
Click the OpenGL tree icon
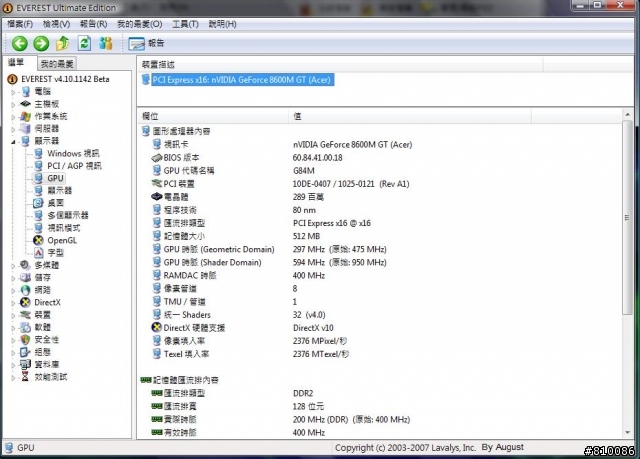(x=38, y=240)
